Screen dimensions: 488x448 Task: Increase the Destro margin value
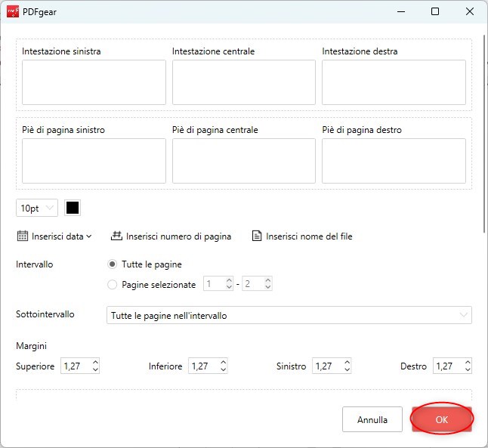[x=468, y=362]
